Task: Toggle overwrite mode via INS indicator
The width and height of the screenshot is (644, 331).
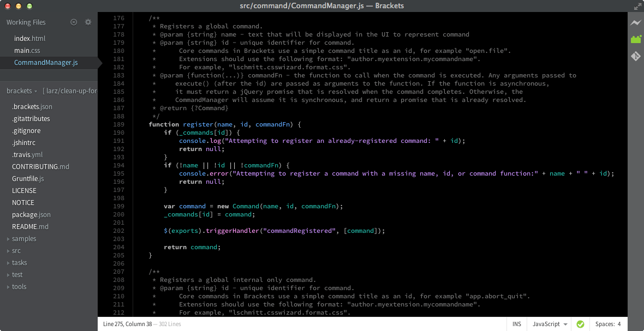Action: [516, 323]
